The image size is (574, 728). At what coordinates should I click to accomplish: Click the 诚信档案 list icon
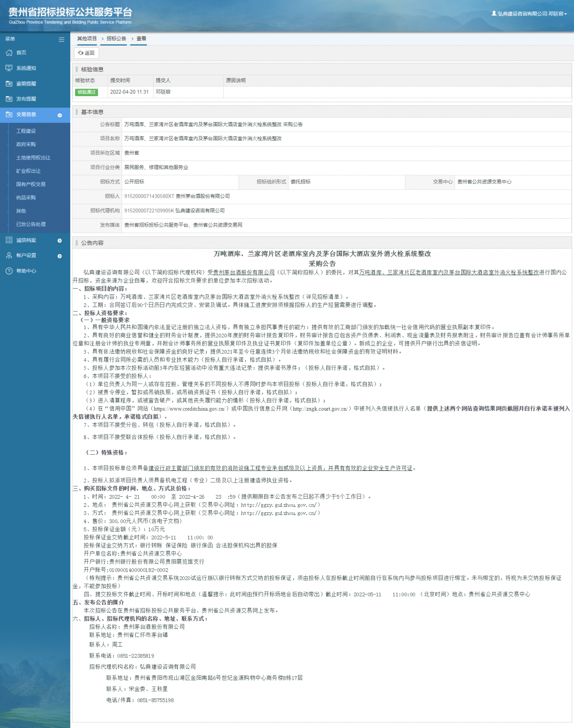pos(9,240)
